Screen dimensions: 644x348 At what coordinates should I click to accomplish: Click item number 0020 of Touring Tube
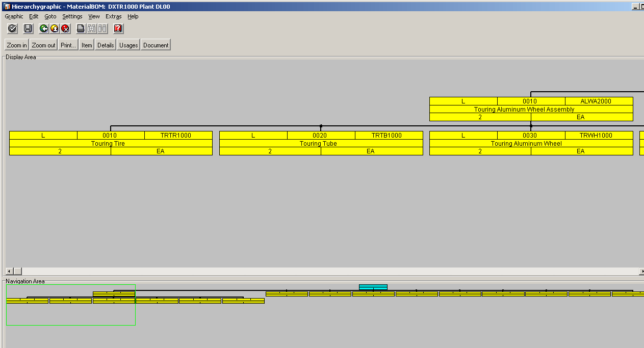(x=321, y=135)
